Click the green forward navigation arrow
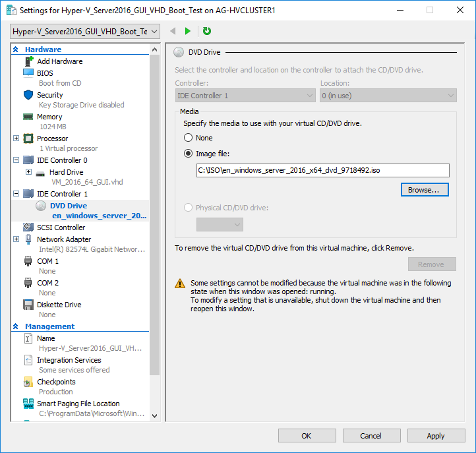Image resolution: width=476 pixels, height=453 pixels. click(x=188, y=31)
